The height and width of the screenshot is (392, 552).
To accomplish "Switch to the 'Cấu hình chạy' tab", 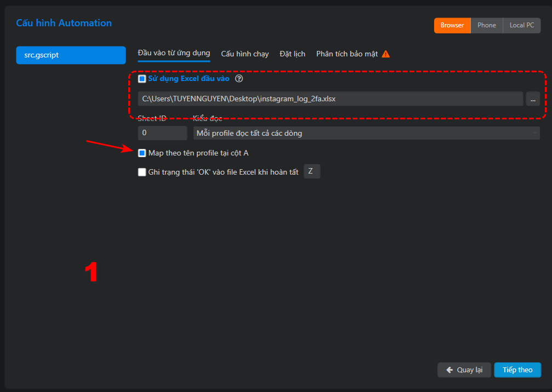I will click(x=244, y=54).
